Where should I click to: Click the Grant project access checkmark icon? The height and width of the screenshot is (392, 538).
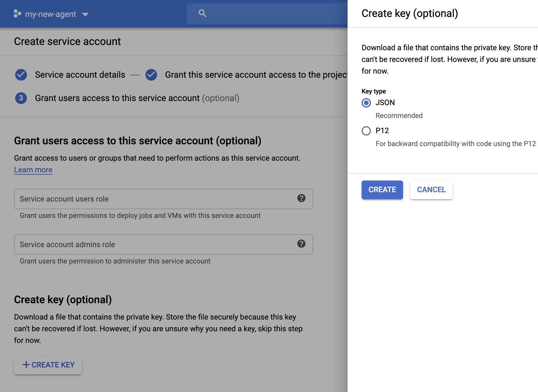coord(151,75)
